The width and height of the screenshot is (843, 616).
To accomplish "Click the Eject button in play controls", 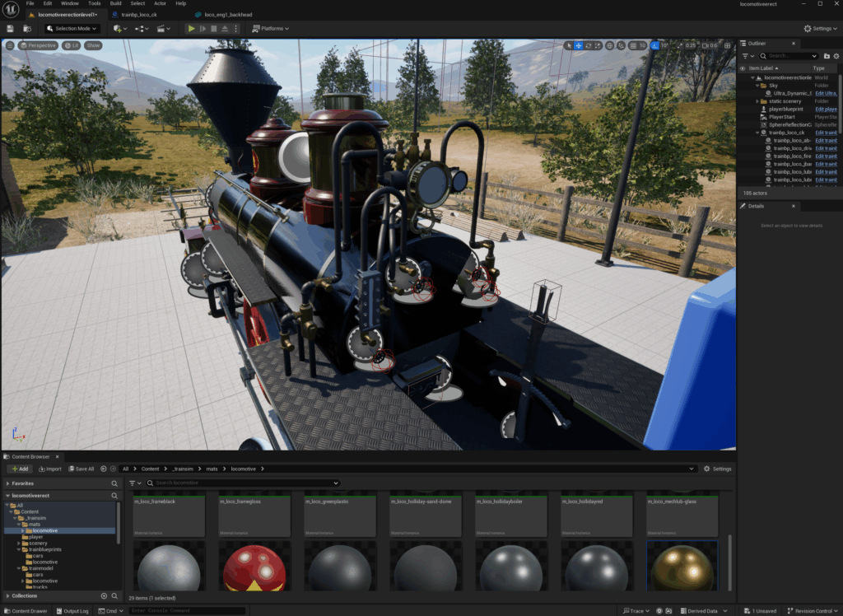I will pyautogui.click(x=225, y=29).
